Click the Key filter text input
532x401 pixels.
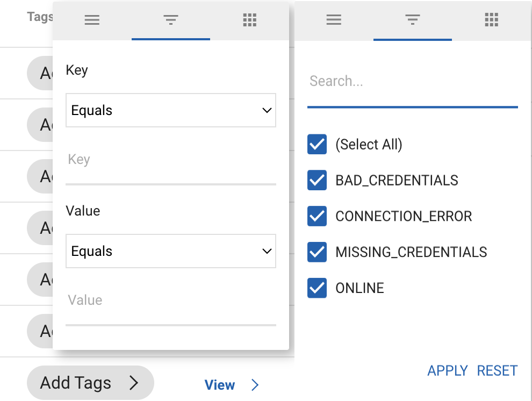[x=171, y=160]
